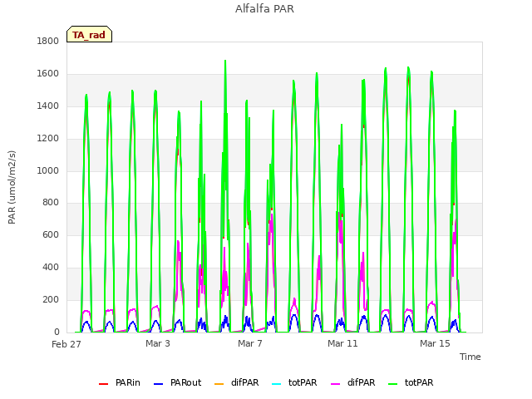This screenshot has height=399, width=532.
Task: Click the PAR (umol/m2/s) axis title
Action: coord(12,187)
